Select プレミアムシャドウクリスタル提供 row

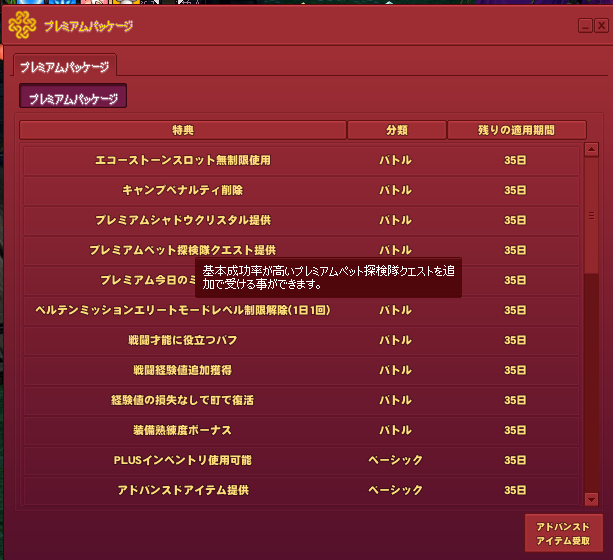click(301, 220)
